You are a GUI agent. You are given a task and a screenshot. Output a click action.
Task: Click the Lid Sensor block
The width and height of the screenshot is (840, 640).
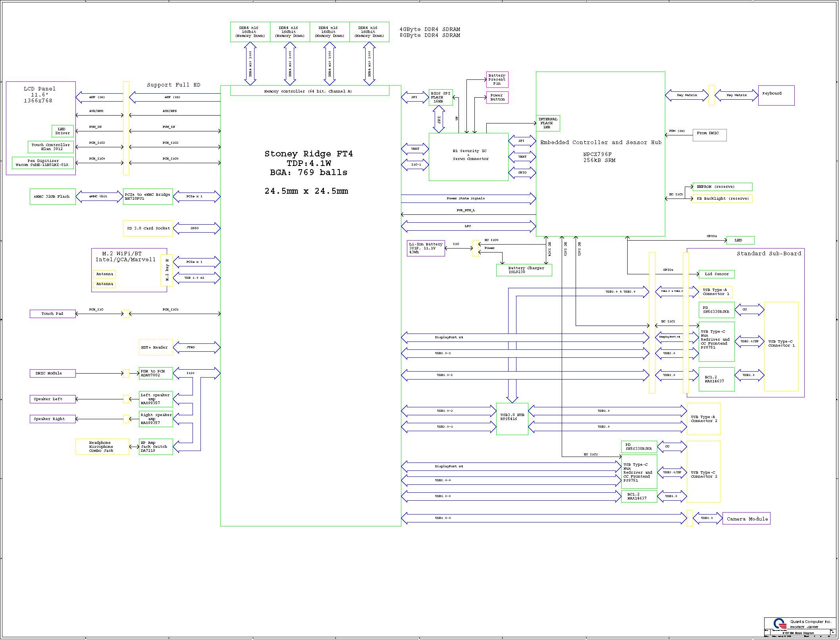717,274
